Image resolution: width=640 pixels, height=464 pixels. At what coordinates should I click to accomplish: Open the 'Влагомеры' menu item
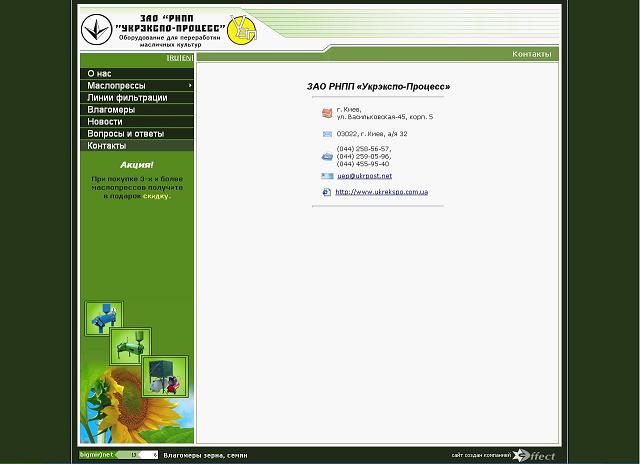point(137,110)
